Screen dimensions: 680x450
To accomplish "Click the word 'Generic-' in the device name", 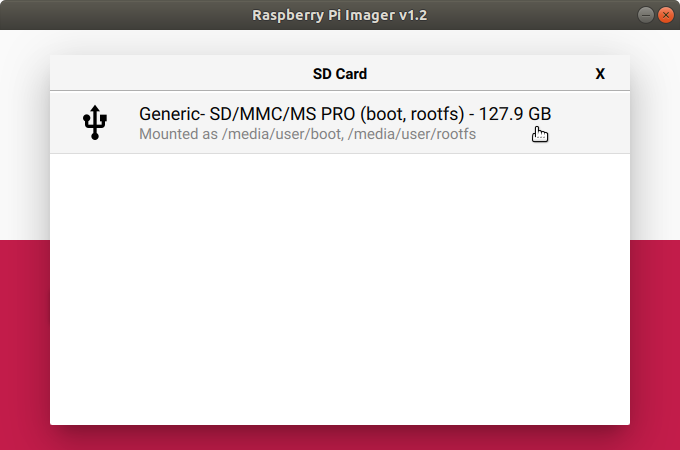I will pyautogui.click(x=171, y=114).
